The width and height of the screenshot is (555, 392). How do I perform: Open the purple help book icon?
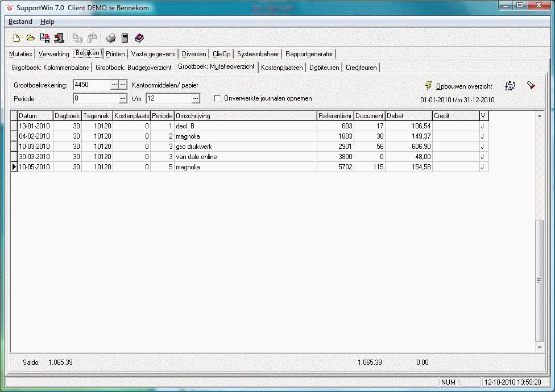(139, 39)
